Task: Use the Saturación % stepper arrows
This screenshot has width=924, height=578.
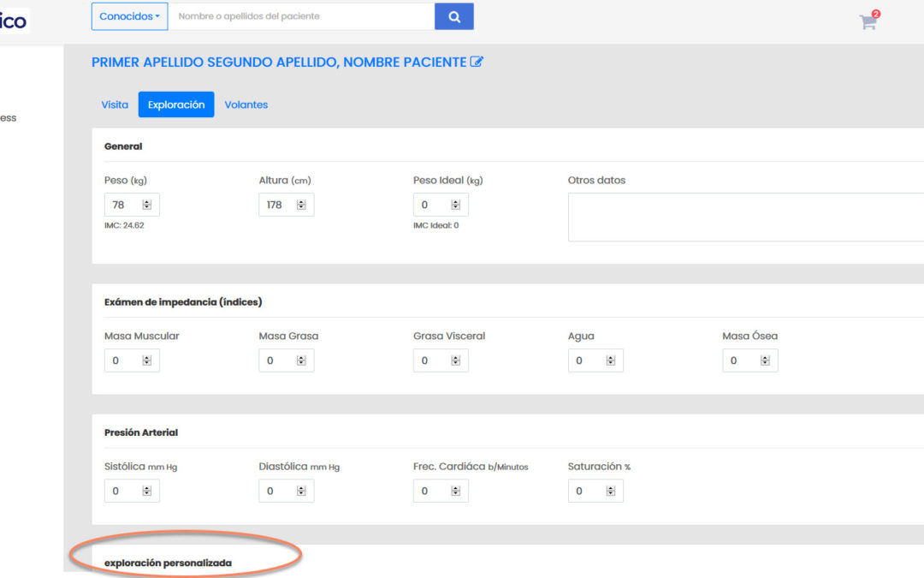Action: point(611,491)
